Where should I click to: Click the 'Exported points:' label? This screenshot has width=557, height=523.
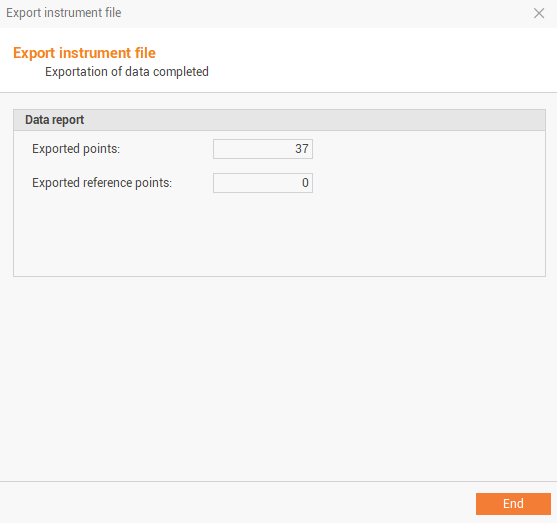[x=76, y=149]
